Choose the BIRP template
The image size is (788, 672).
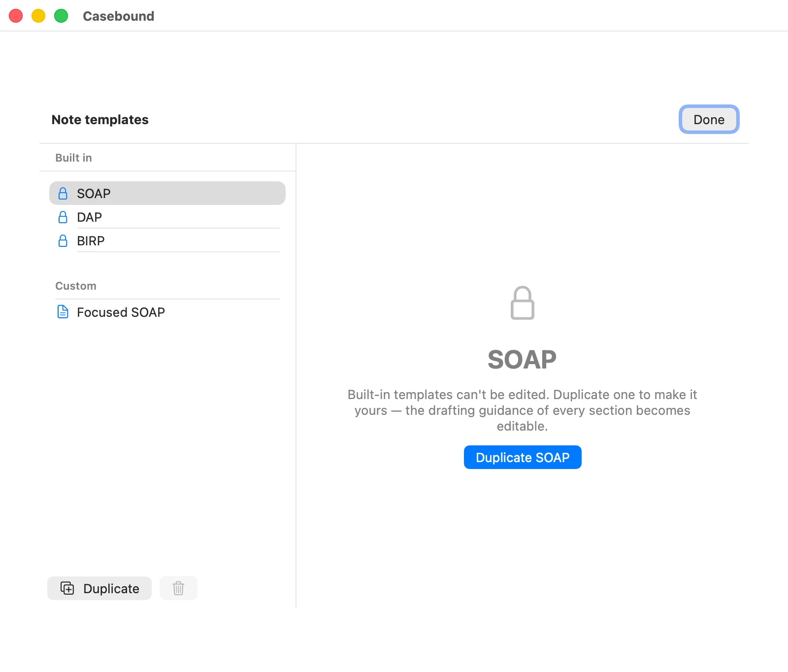[x=167, y=240]
